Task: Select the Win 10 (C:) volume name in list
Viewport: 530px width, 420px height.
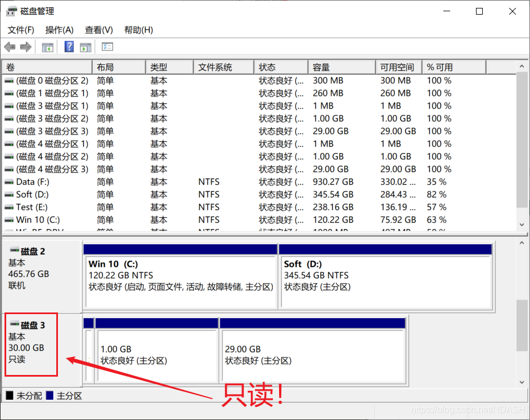Action: click(38, 220)
